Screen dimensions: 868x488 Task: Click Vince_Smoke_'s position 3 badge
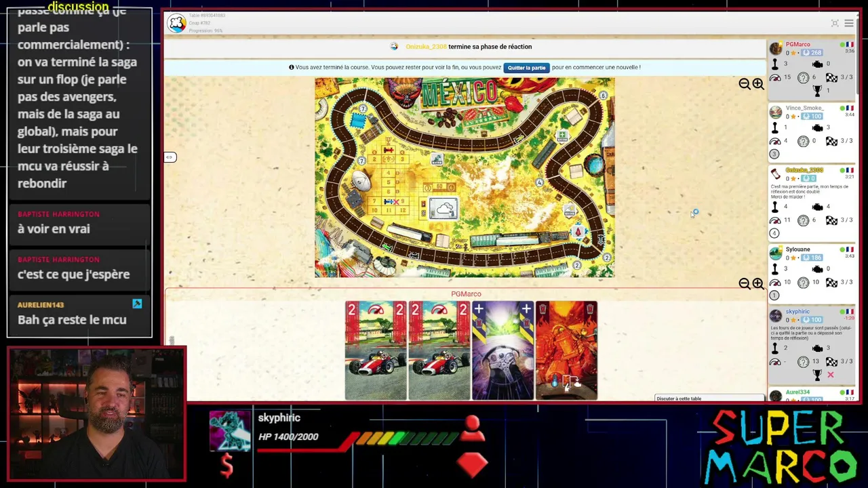774,154
